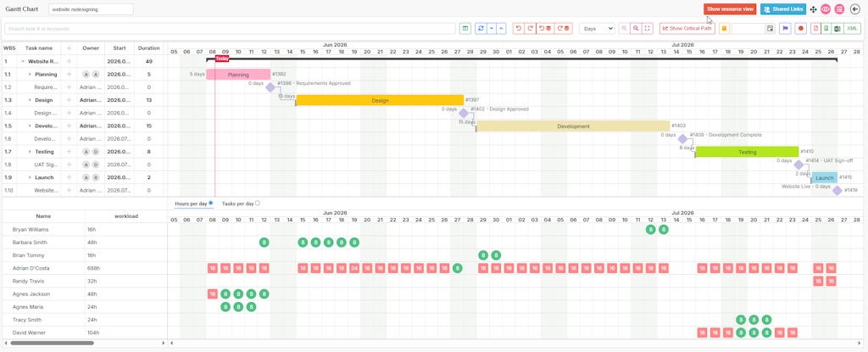The width and height of the screenshot is (868, 352).
Task: Click the blue Launch Gantt bar
Action: pos(824,177)
